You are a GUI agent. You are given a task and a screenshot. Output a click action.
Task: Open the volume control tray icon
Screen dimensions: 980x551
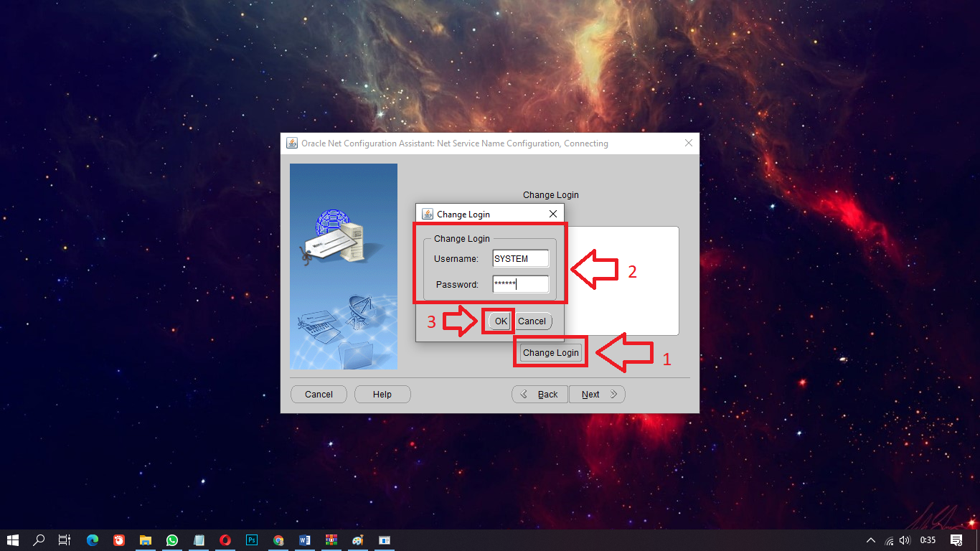pyautogui.click(x=905, y=540)
